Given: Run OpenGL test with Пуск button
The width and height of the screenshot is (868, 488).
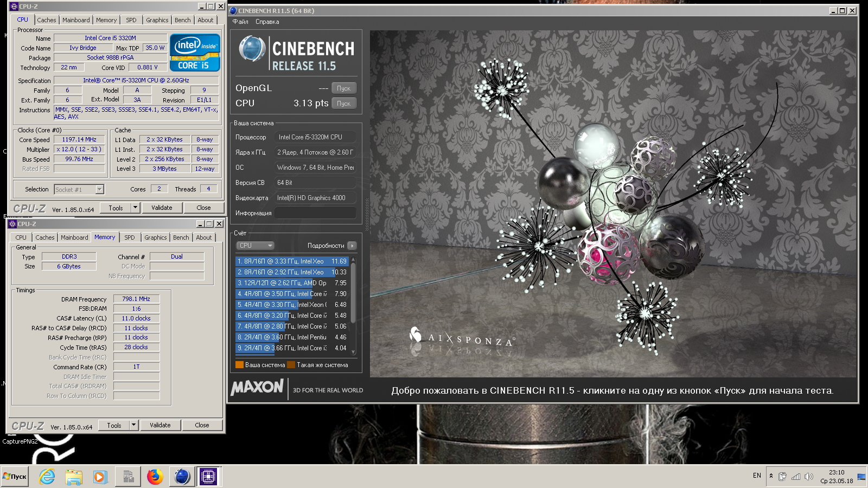Looking at the screenshot, I should coord(344,88).
